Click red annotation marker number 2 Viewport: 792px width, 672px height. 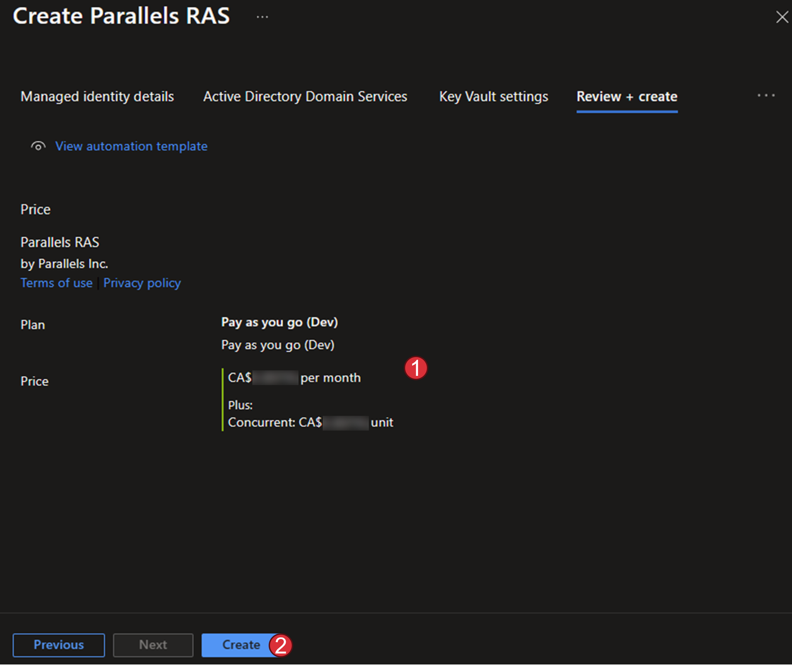280,645
